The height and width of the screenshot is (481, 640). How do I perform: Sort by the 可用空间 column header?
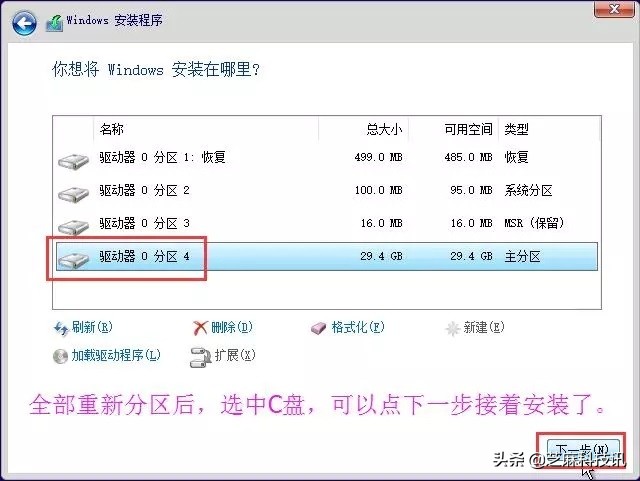(453, 129)
